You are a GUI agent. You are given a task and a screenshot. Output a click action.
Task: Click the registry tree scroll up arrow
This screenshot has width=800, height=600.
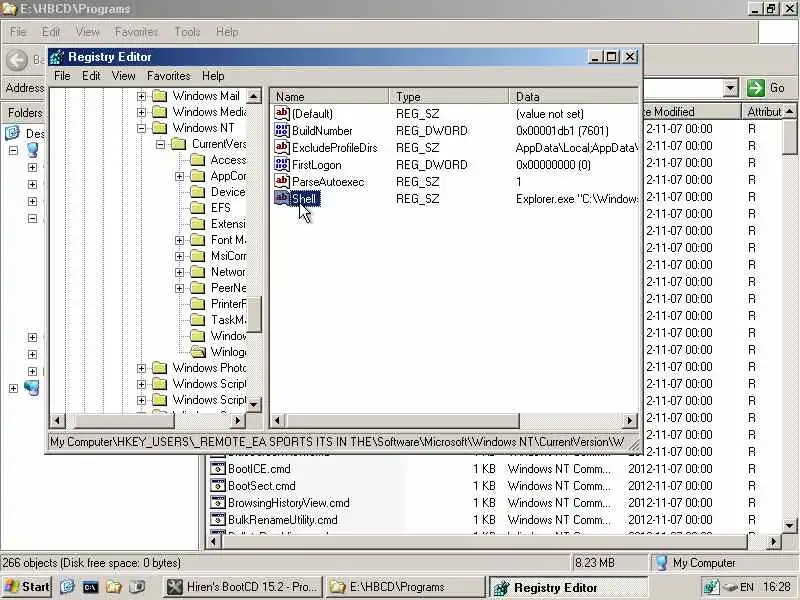pyautogui.click(x=254, y=96)
